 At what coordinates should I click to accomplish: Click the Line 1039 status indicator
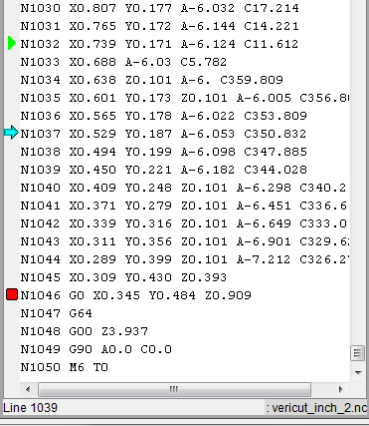point(31,408)
